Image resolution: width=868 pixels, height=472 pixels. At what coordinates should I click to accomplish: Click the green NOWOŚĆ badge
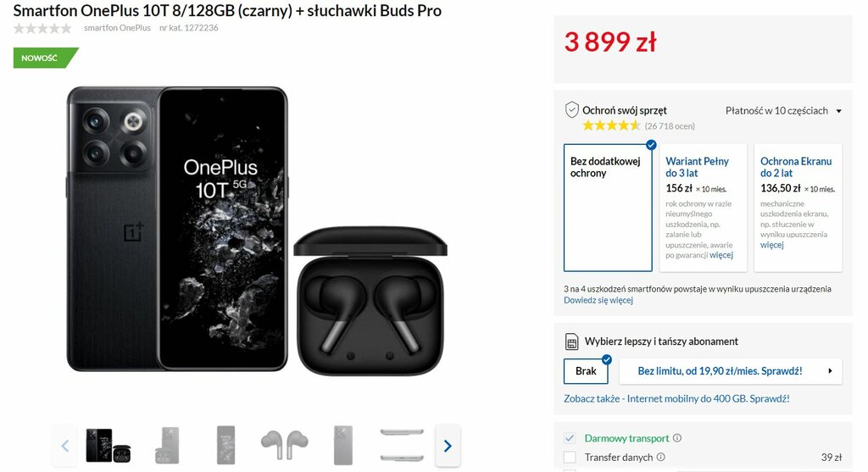point(46,58)
